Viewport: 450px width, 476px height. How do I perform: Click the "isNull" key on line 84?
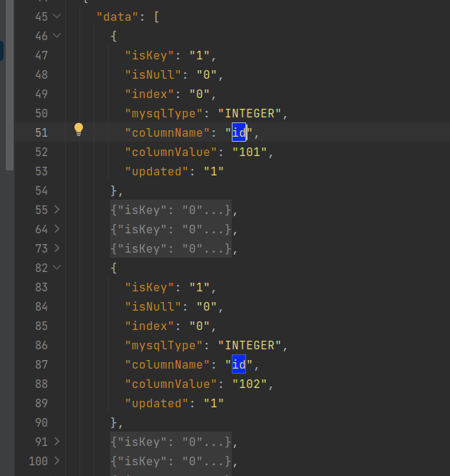point(153,307)
